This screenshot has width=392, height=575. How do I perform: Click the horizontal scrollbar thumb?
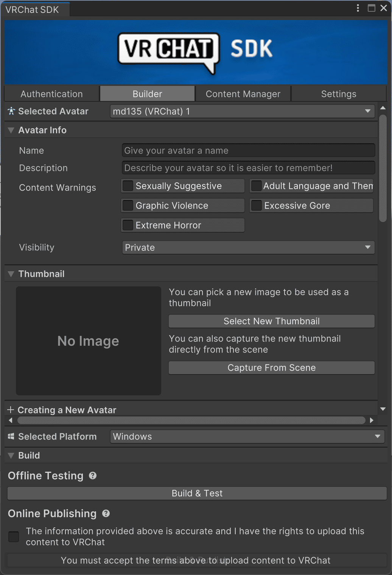[x=191, y=420]
